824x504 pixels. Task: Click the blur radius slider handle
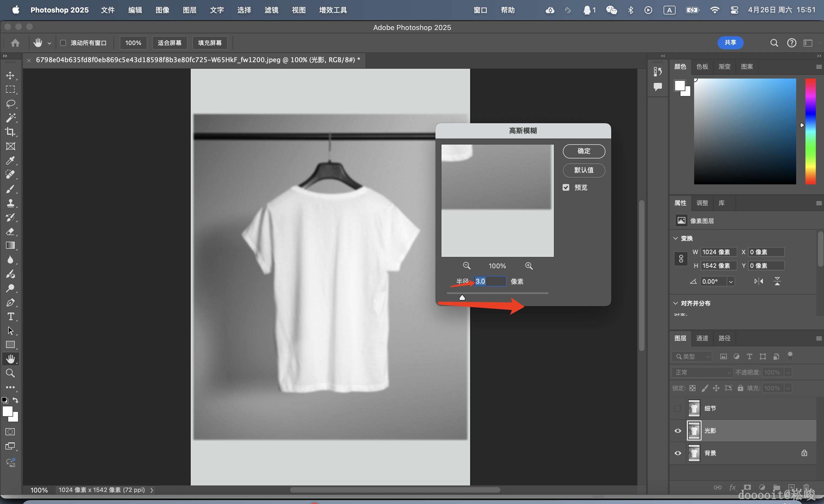(x=462, y=297)
